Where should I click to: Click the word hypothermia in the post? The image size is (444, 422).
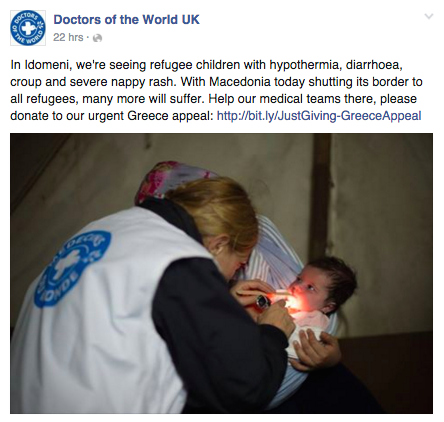pos(305,65)
